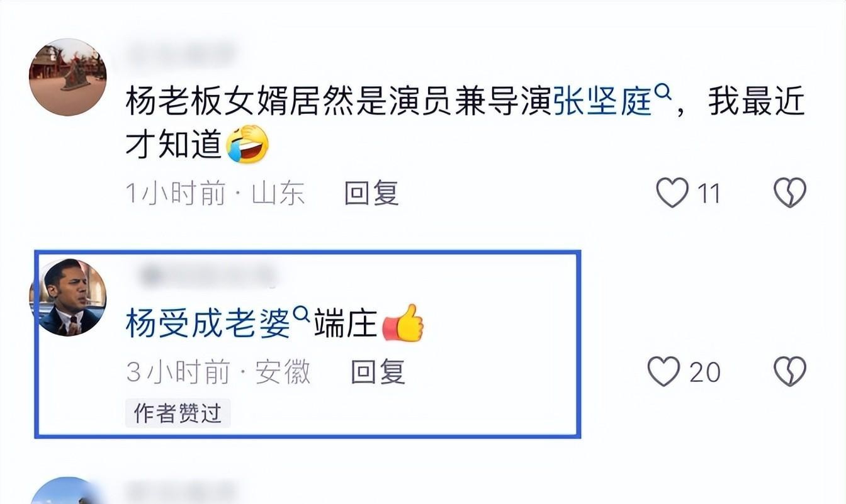Like the comment with 11 likes
The height and width of the screenshot is (504, 846).
coord(672,193)
